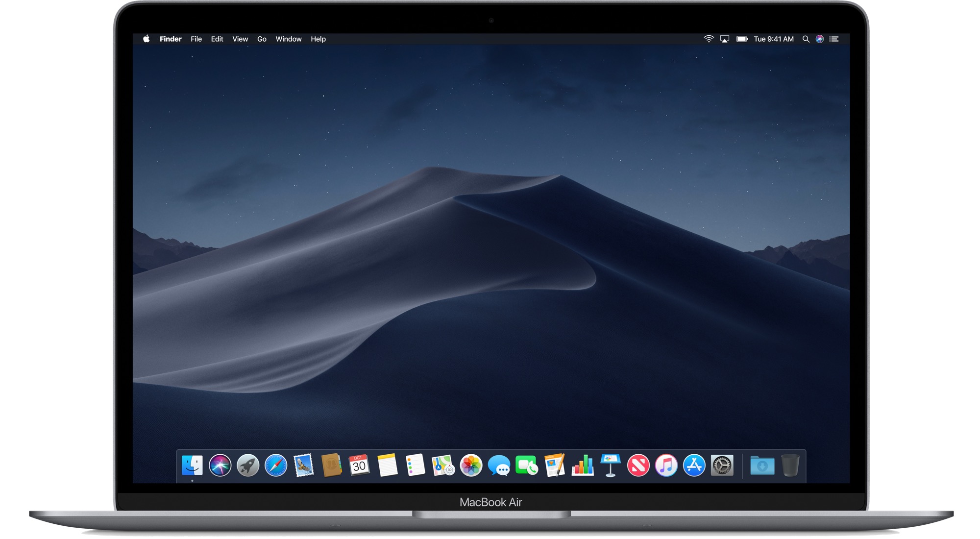980x539 pixels.
Task: Open News red icon in Dock
Action: click(x=638, y=465)
